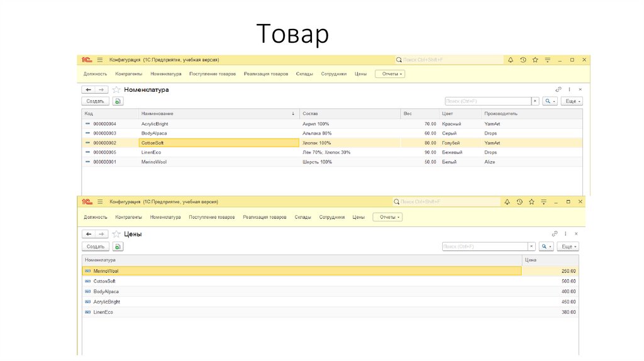This screenshot has height=361, width=644.
Task: Open Реализация товаров in lower window
Action: point(265,217)
